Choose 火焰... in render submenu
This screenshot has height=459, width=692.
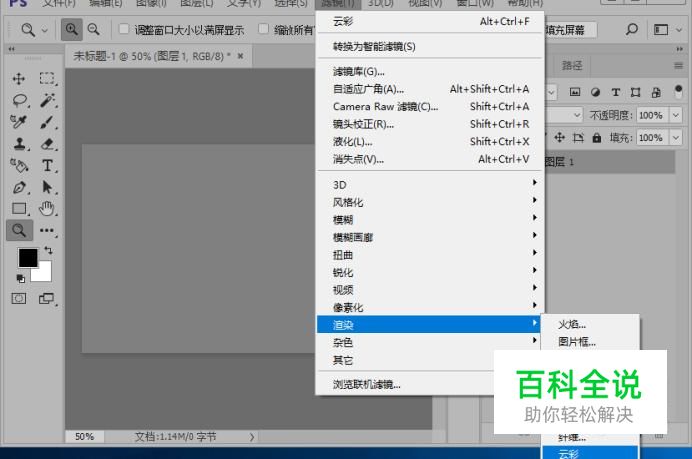point(590,324)
